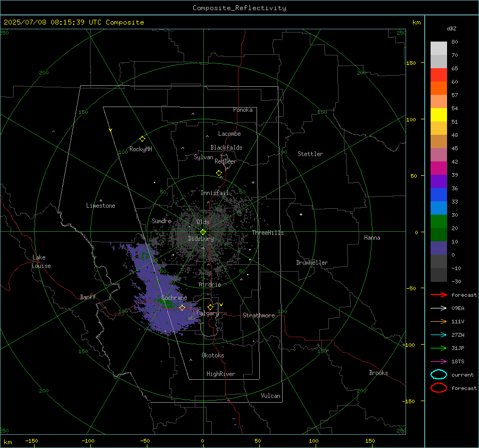Click the Okotoks city label
Image resolution: width=479 pixels, height=448 pixels.
(213, 355)
